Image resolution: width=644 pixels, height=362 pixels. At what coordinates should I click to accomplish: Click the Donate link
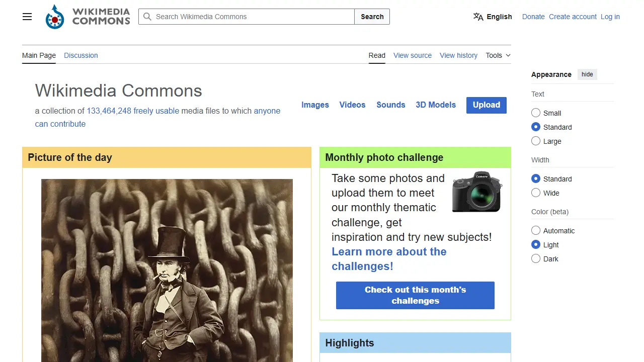point(533,17)
